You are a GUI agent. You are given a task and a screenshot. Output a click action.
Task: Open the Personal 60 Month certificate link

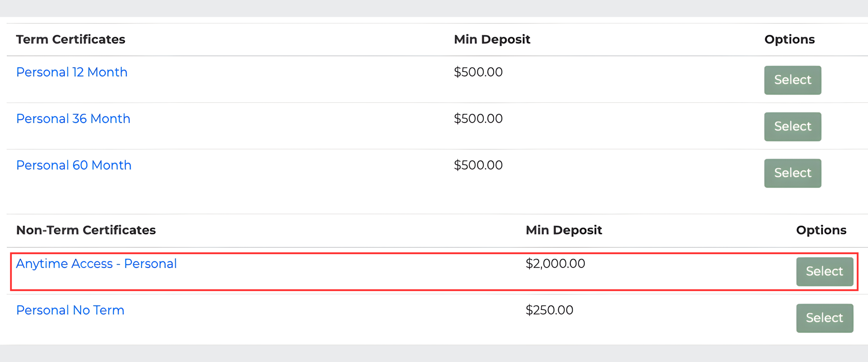(x=74, y=165)
